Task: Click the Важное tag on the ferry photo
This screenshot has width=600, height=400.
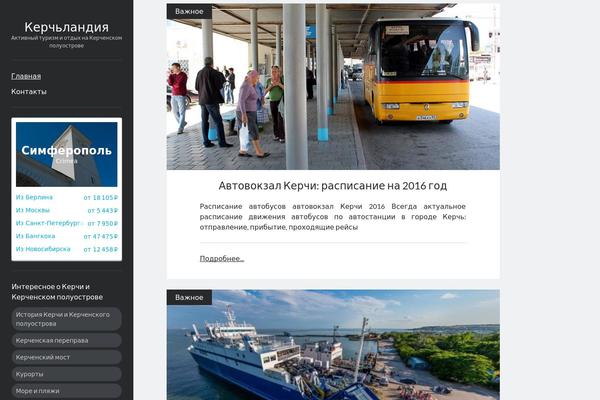Action: point(189,297)
